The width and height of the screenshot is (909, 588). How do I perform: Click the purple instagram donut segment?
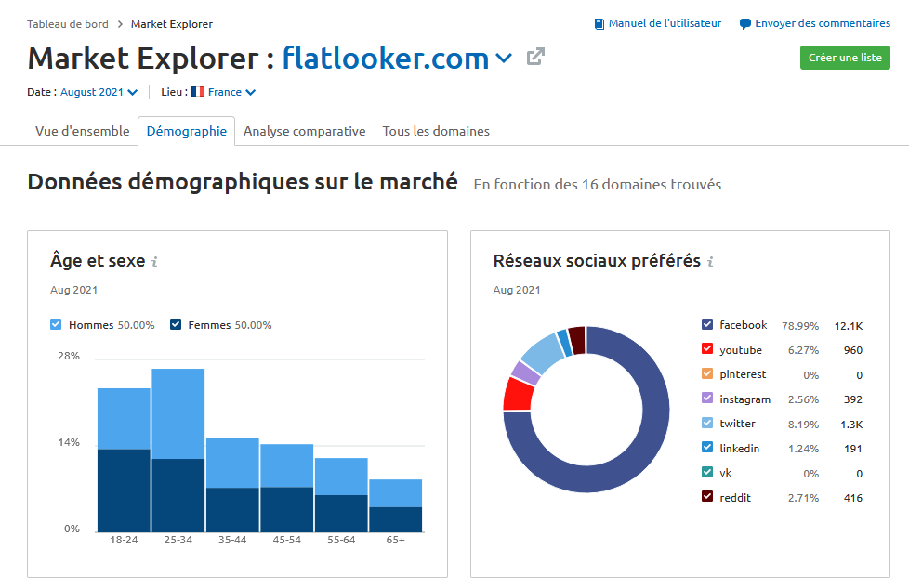[525, 373]
